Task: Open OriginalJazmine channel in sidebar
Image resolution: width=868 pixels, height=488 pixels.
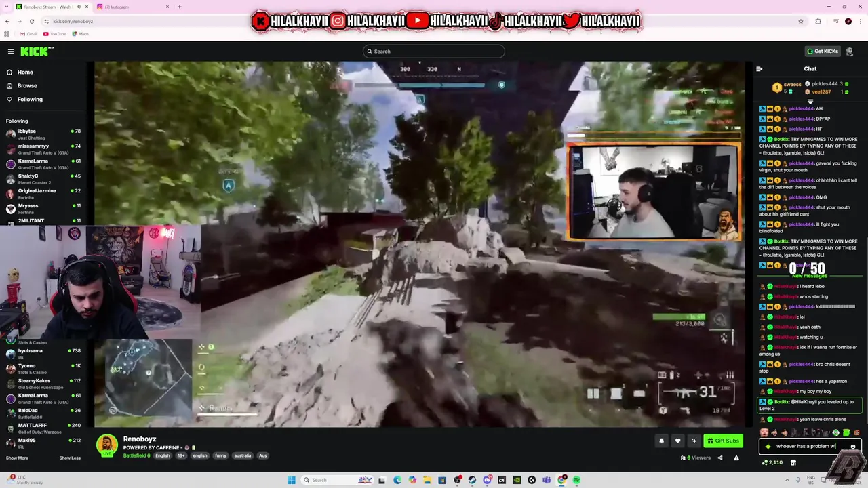Action: point(43,193)
